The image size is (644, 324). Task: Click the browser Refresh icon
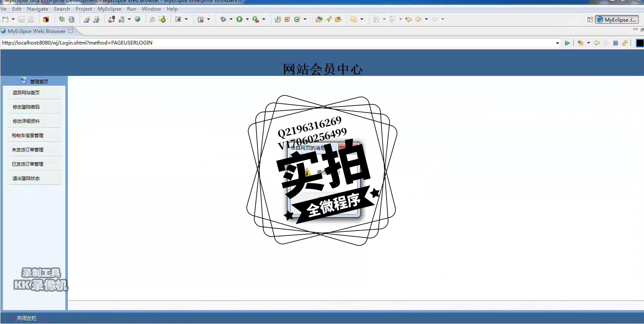point(625,43)
